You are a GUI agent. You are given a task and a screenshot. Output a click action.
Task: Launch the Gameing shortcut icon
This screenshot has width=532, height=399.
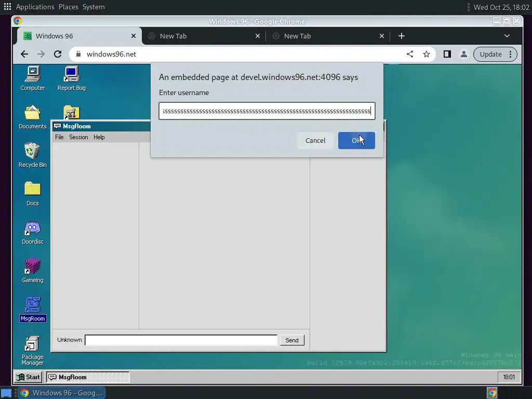tap(33, 271)
